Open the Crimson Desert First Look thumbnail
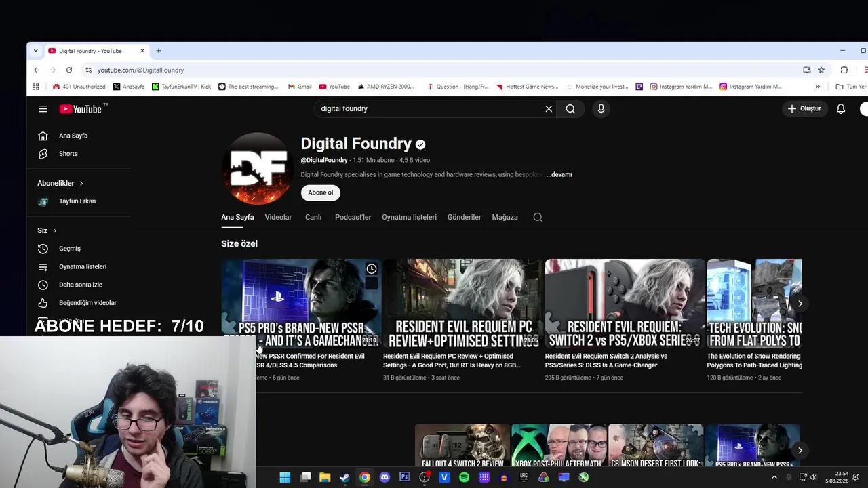The image size is (868, 488). pyautogui.click(x=656, y=445)
